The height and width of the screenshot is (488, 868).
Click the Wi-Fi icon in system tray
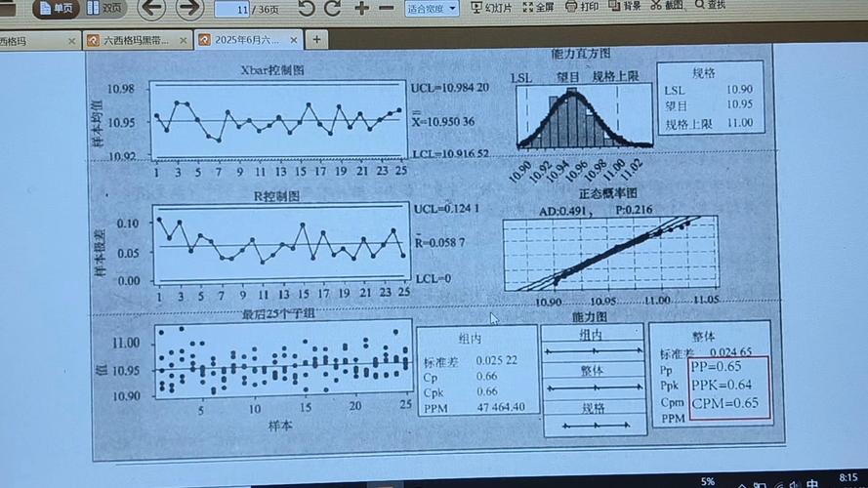click(x=778, y=485)
